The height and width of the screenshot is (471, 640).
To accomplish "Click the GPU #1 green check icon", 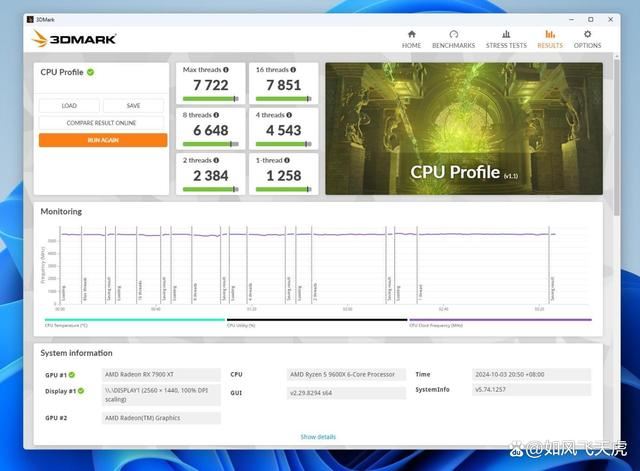I will 72,375.
